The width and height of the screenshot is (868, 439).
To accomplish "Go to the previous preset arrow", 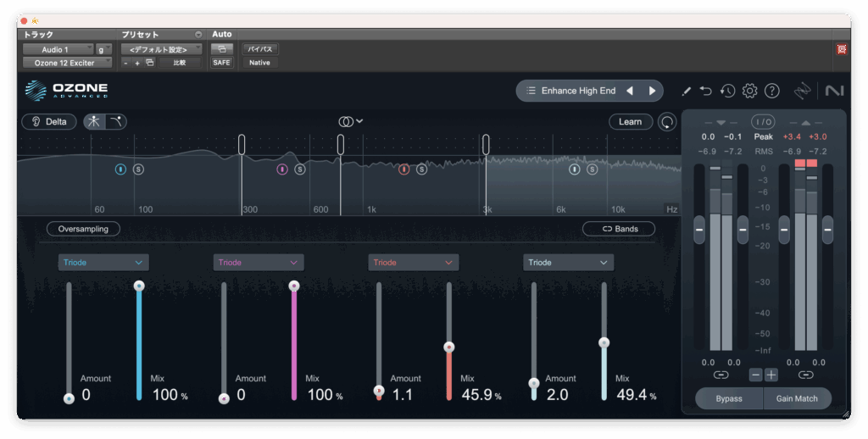I will click(630, 91).
